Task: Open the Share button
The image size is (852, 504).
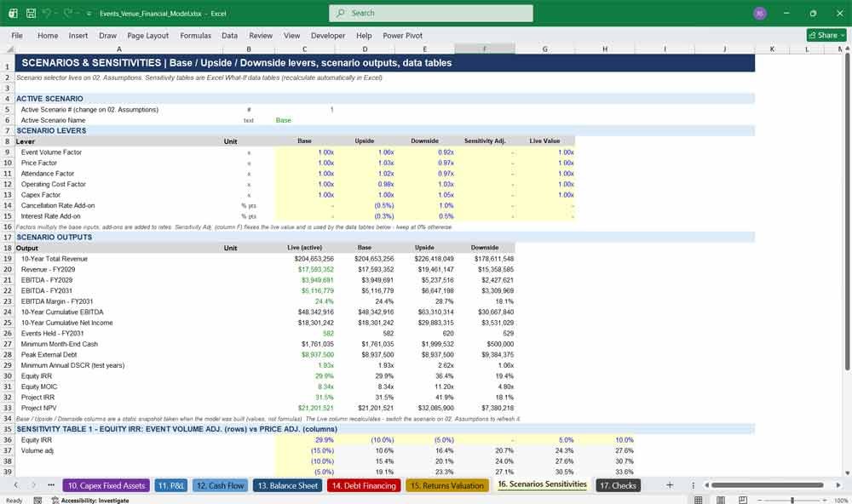Action: pos(826,35)
